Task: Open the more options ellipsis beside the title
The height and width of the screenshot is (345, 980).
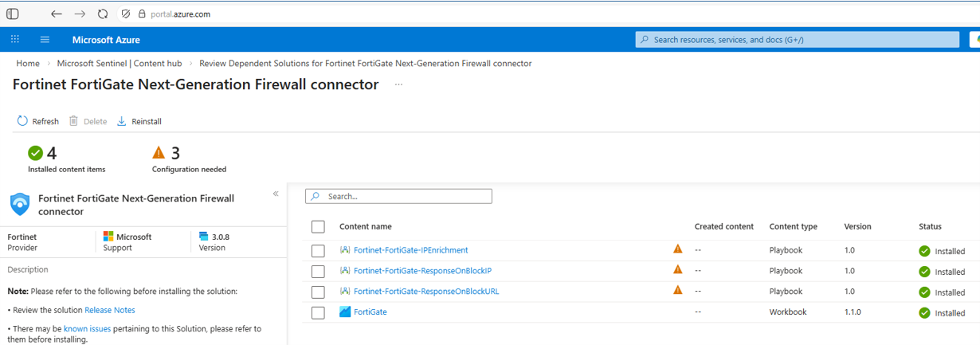Action: coord(398,84)
